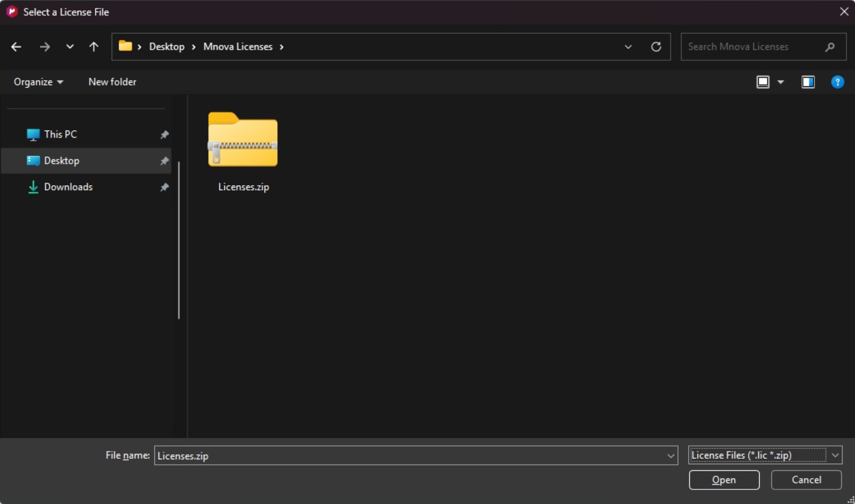
Task: Open the recent locations dropdown
Action: coord(70,47)
